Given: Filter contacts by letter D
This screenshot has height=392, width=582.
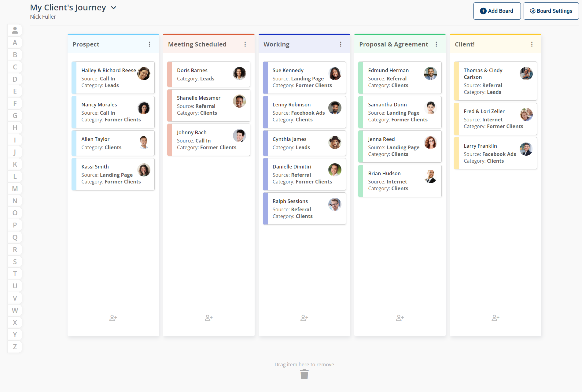Looking at the screenshot, I should point(15,79).
